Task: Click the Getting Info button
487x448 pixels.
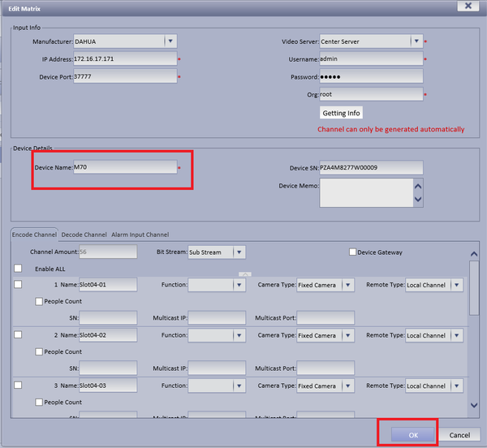Action: click(x=341, y=113)
